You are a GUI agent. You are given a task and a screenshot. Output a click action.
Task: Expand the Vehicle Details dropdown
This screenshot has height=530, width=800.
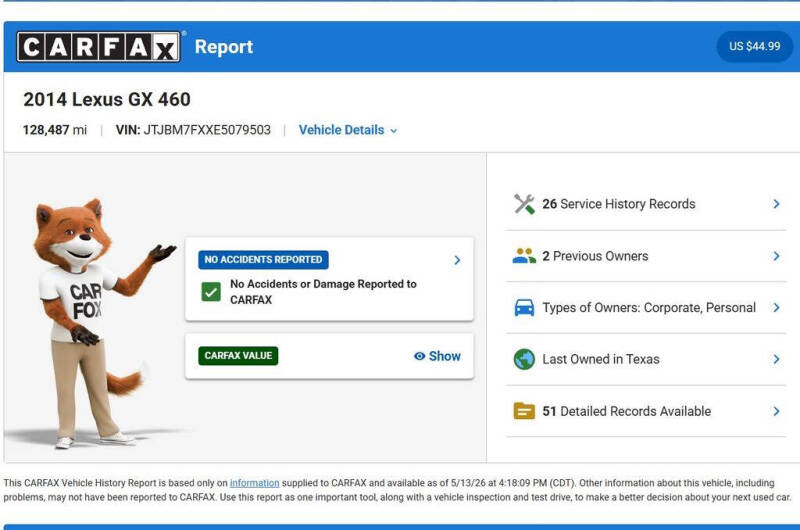coord(348,130)
